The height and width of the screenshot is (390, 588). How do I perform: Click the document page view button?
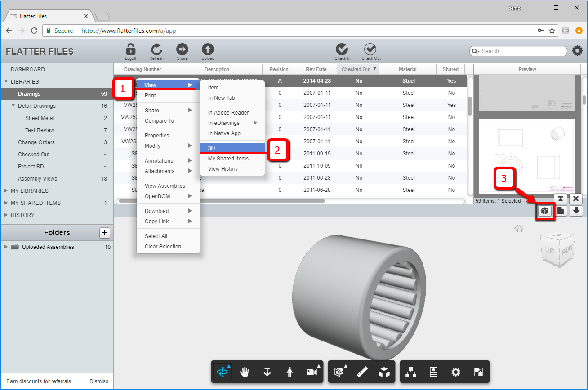coord(561,211)
